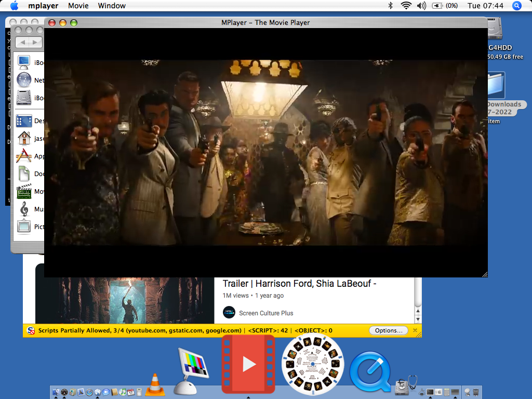Open the Dashboard gauge icon in dock
532x399 pixels.
[64, 392]
